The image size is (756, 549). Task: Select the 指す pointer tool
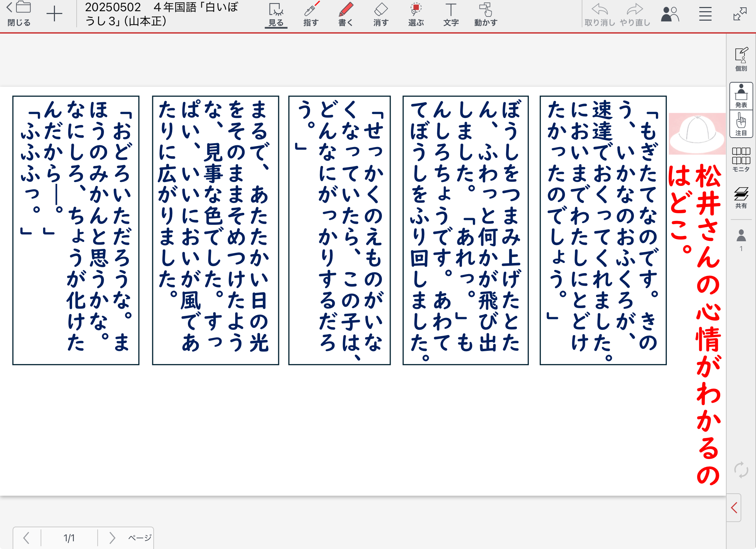311,15
